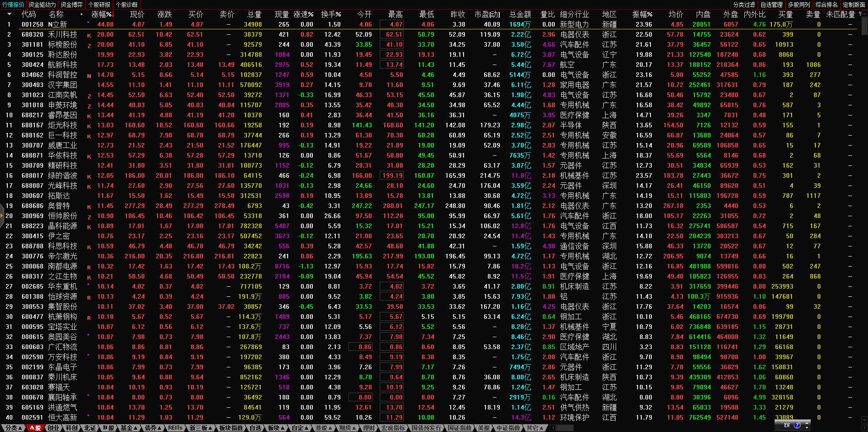Select the 汉宇集团 stock row
868x432 pixels.
coord(62,85)
